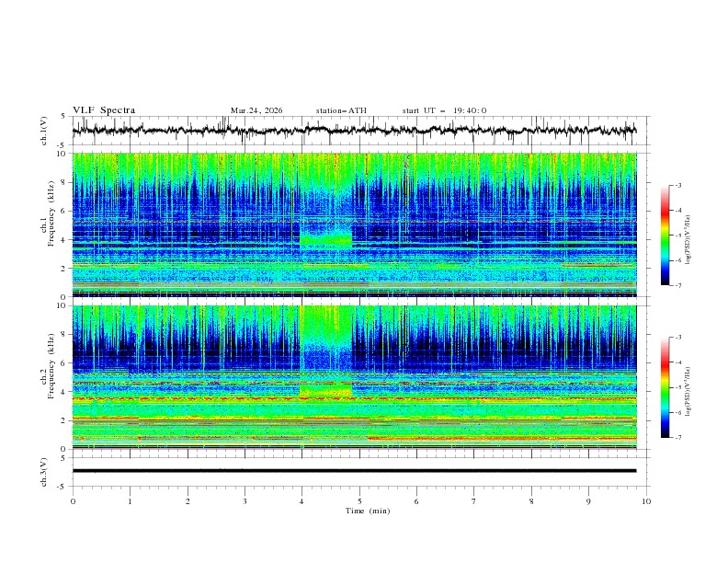728x563 pixels.
Task: Click the lower log(PSD) color bar legend text
Action: [688, 392]
